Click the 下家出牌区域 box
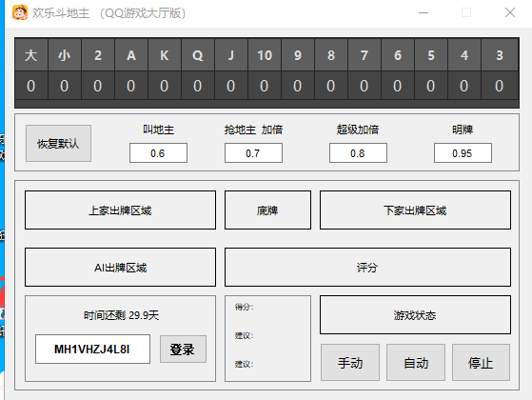This screenshot has height=400, width=532. (x=415, y=210)
